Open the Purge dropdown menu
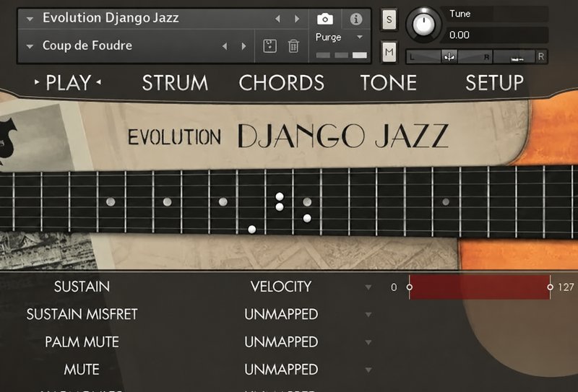The width and height of the screenshot is (578, 392). (360, 38)
